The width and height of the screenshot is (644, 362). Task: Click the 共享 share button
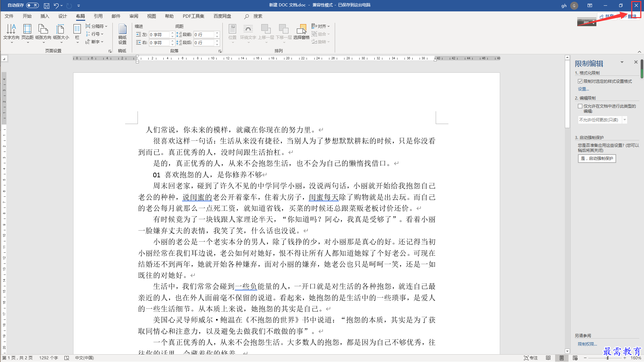(606, 16)
